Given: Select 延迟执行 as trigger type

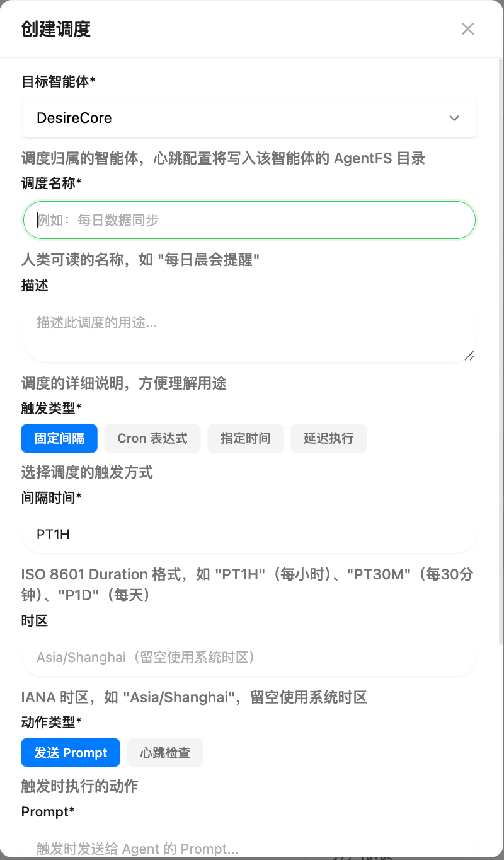Looking at the screenshot, I should (328, 438).
